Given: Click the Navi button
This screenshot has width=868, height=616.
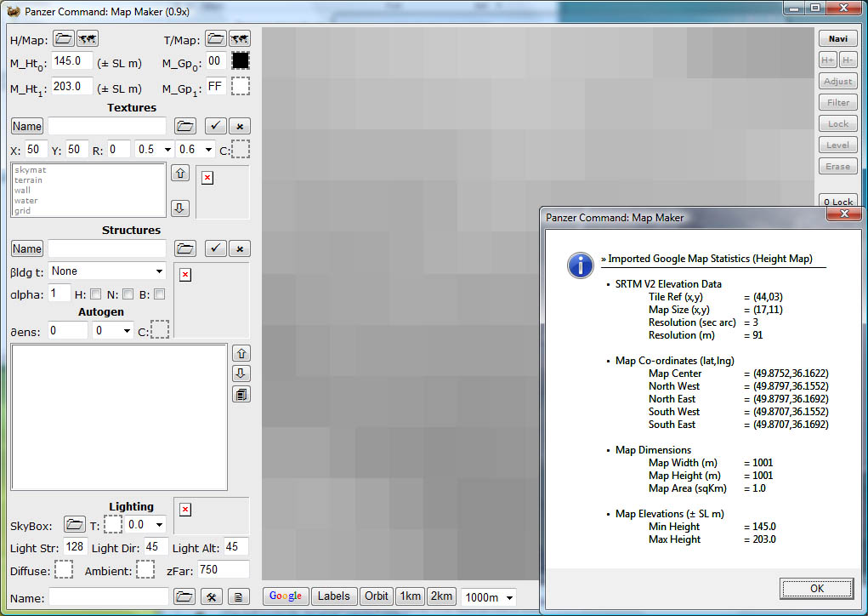Looking at the screenshot, I should (x=838, y=39).
